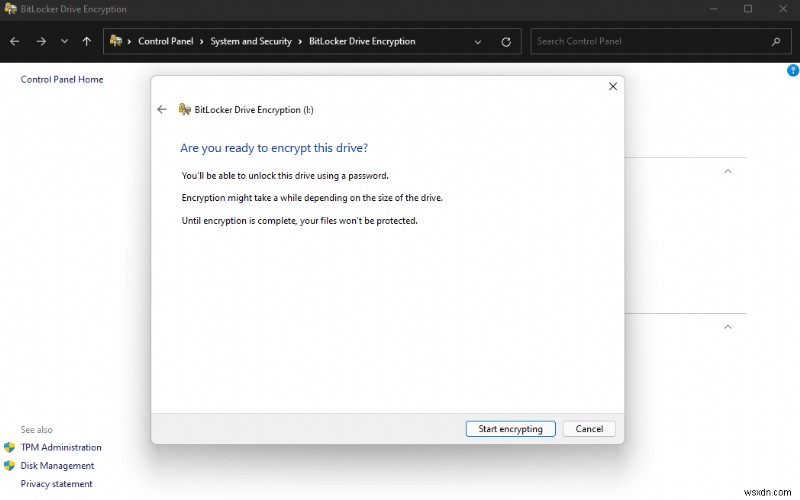Click text 'Until encryption is complete'
The width and height of the screenshot is (800, 500).
point(239,221)
